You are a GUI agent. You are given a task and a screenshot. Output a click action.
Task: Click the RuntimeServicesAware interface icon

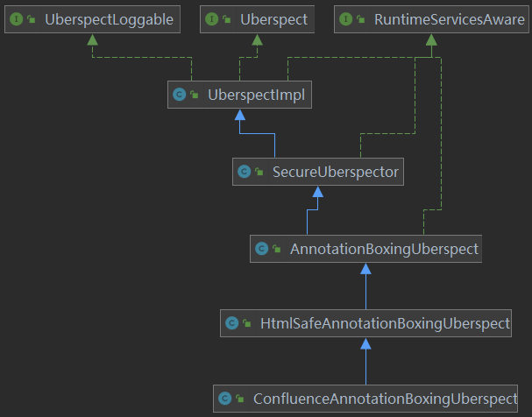point(345,18)
